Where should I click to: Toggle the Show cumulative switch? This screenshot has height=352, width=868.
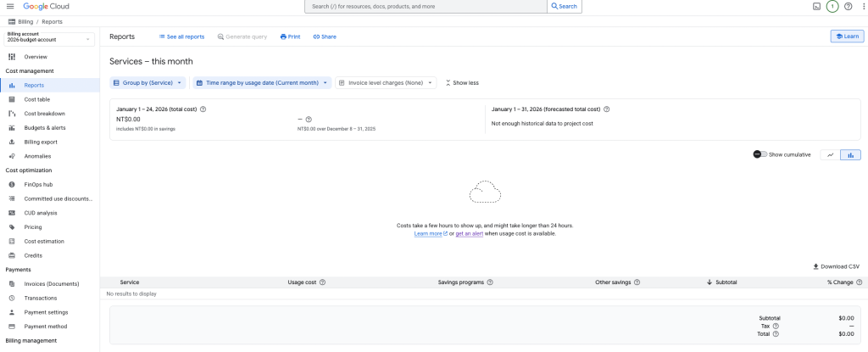pos(760,154)
